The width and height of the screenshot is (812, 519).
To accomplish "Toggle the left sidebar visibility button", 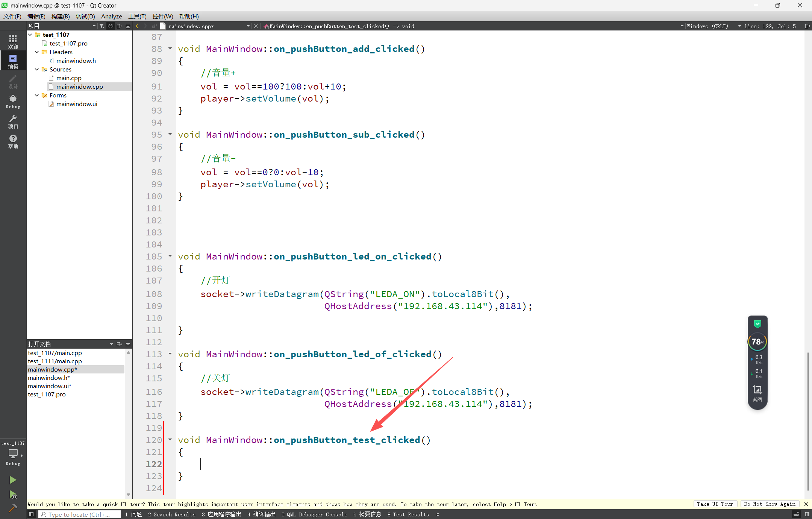I will tap(32, 514).
